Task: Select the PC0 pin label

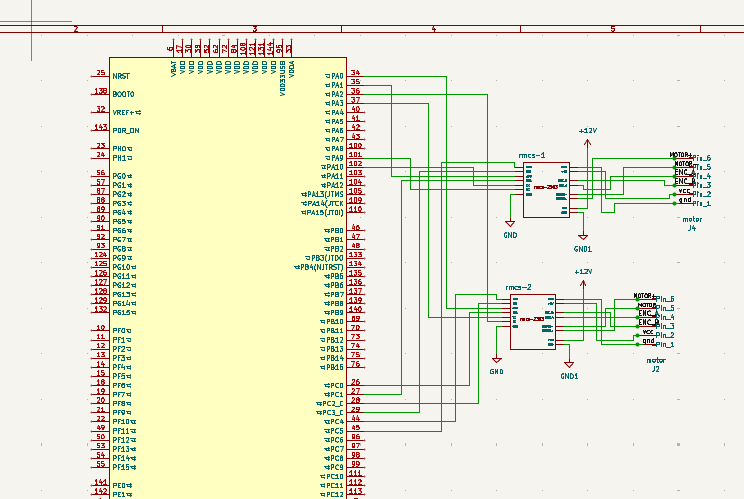Action: pos(334,386)
